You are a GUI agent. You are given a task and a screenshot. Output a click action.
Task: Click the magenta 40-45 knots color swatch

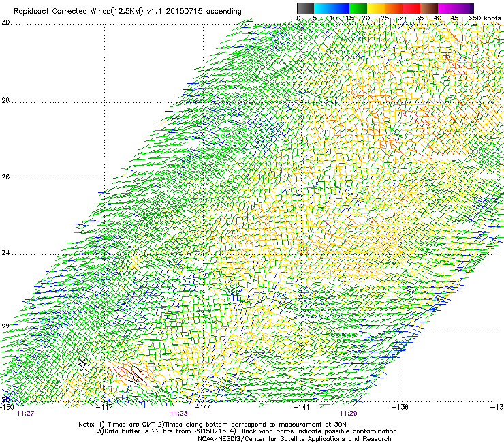coord(447,8)
